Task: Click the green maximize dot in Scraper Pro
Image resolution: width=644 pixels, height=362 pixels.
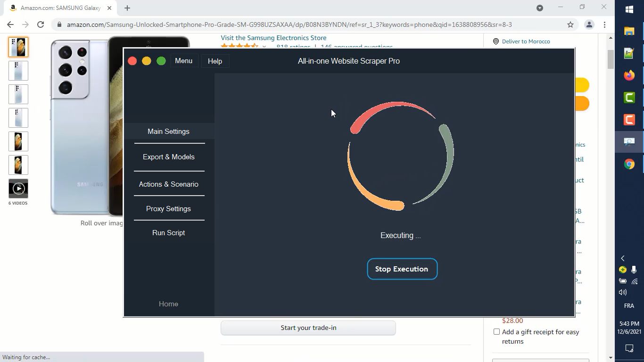Action: coord(161,61)
